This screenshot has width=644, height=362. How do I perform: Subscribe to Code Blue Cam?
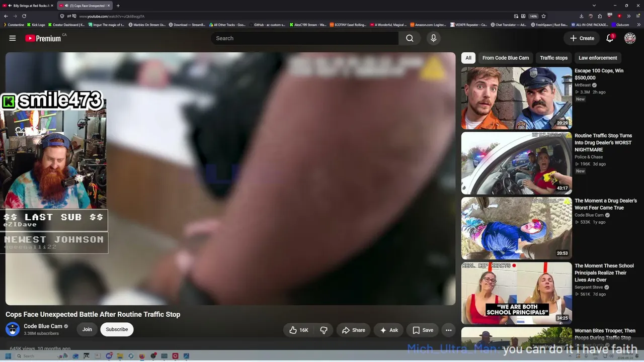117,329
